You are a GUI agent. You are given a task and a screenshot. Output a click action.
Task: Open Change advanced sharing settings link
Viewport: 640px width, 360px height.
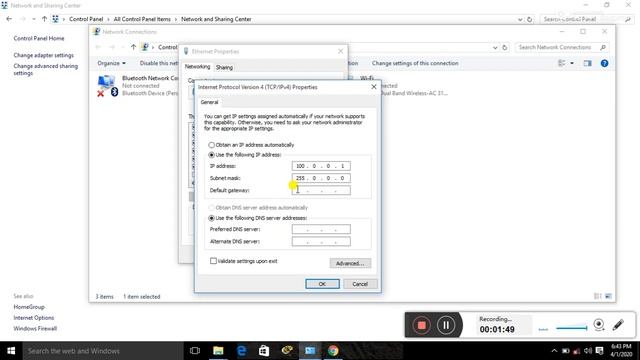pyautogui.click(x=45, y=69)
